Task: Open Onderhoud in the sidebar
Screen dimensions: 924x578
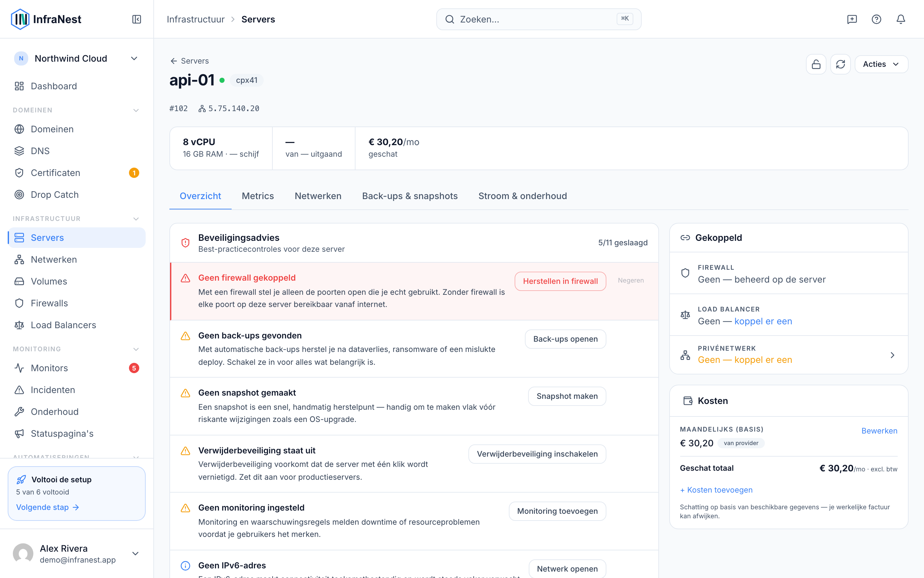Action: 77,412
